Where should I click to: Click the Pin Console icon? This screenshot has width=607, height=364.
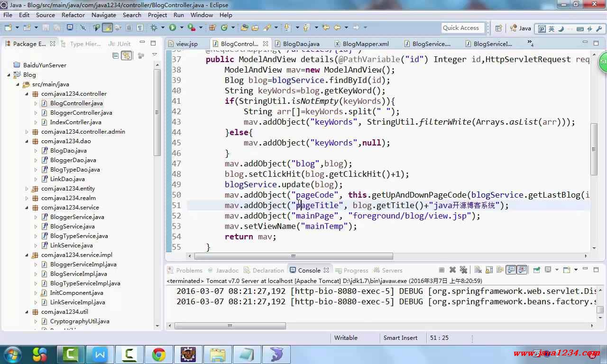(x=536, y=270)
